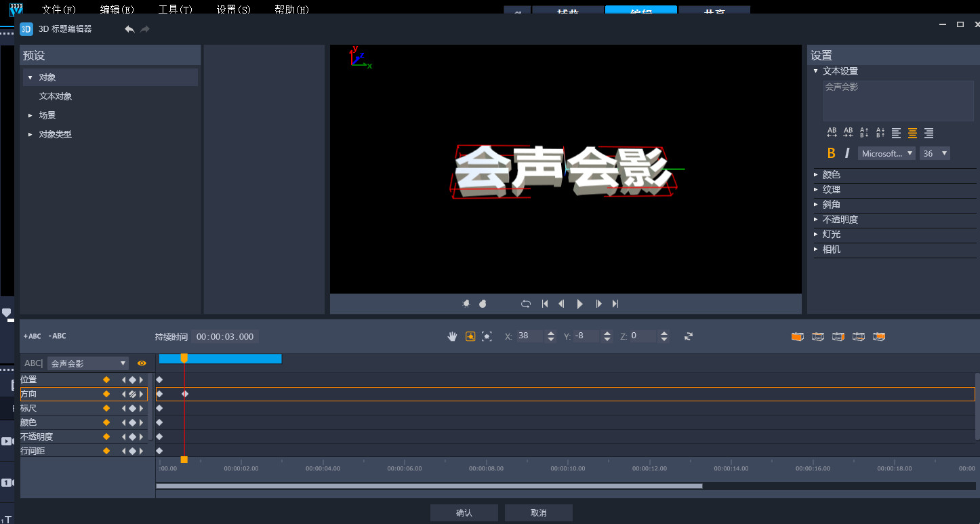980x524 pixels.
Task: Click the 持续时间 timecode field
Action: point(225,336)
